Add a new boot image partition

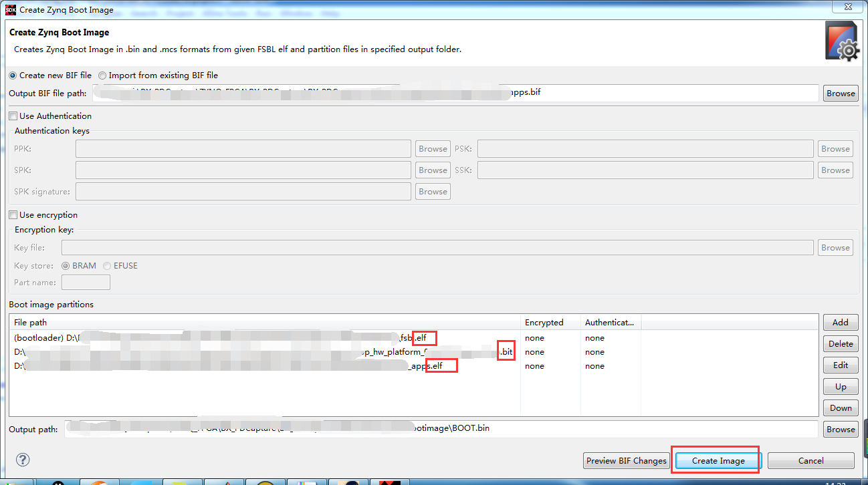click(840, 323)
